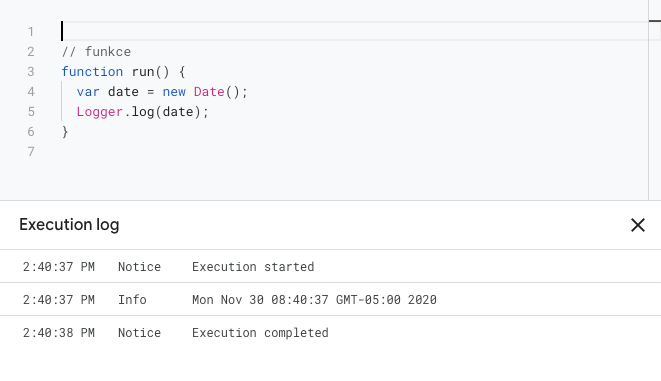Image resolution: width=661 pixels, height=381 pixels.
Task: Click line number 4 in gutter
Action: pyautogui.click(x=31, y=92)
